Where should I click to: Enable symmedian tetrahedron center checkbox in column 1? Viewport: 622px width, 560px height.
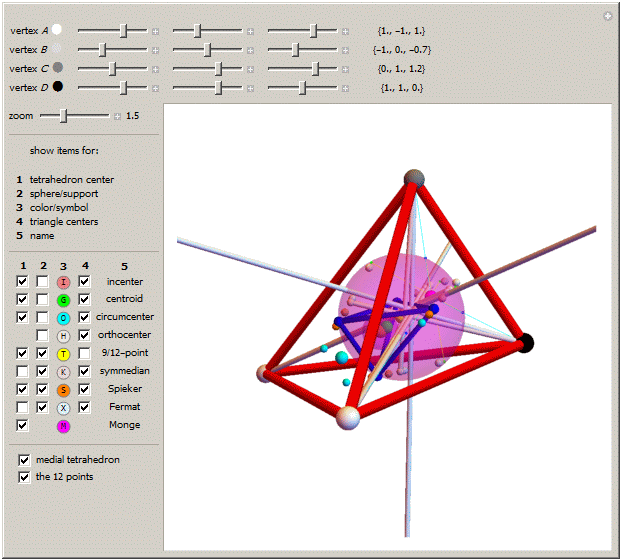22,372
